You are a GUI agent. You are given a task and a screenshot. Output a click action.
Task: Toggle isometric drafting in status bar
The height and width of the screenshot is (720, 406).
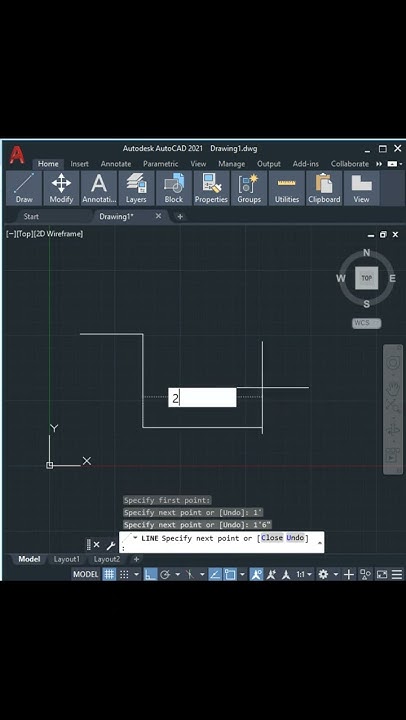tap(190, 574)
